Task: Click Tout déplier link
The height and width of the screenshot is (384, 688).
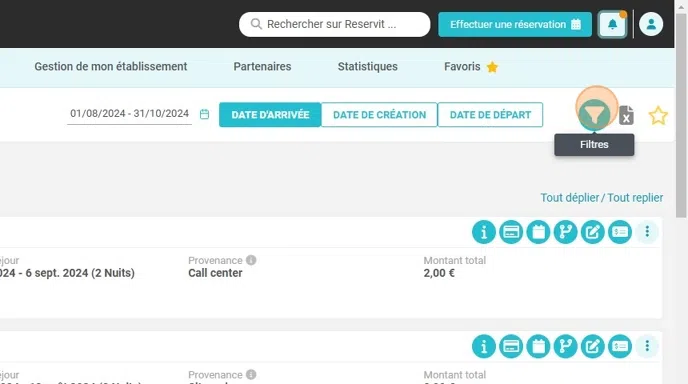Action: (x=570, y=198)
